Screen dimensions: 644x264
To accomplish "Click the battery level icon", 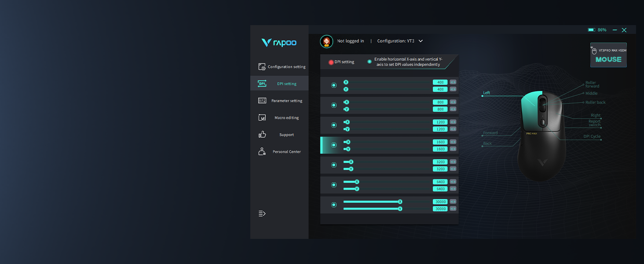I will (592, 30).
